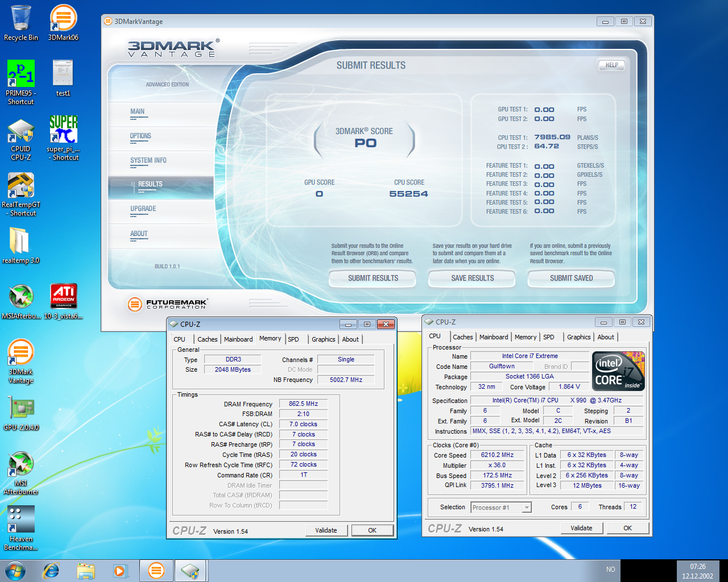Open the OPTIONS section in 3DMark Vantage
This screenshot has width=728, height=582.
pos(140,136)
